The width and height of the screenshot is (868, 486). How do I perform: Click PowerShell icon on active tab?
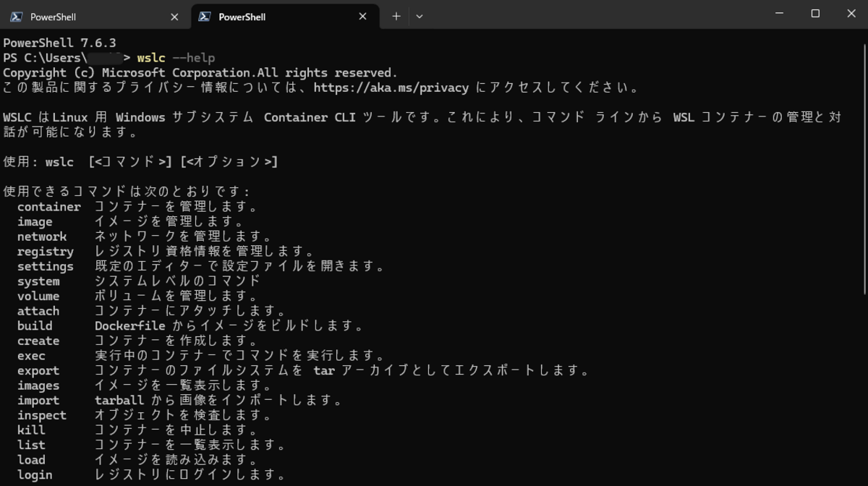point(205,17)
